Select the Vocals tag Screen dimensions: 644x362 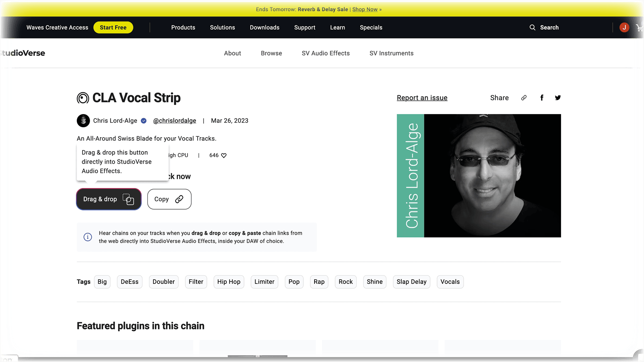click(450, 282)
